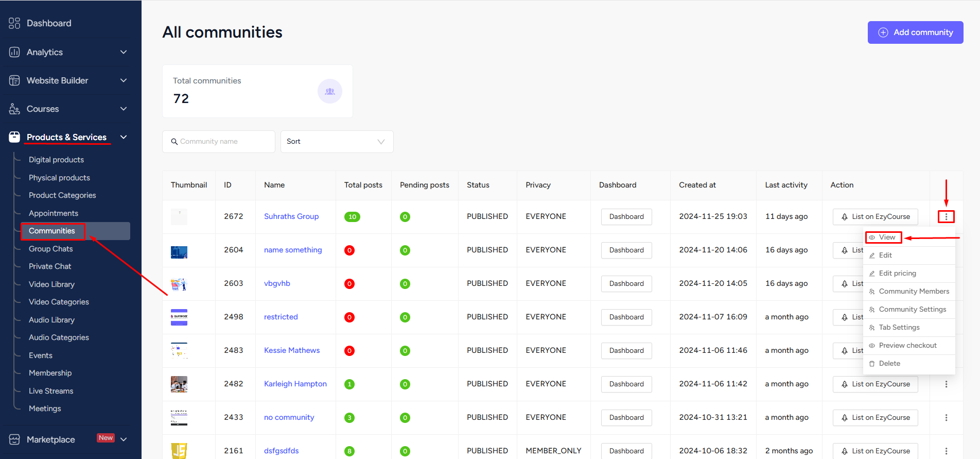Screen dimensions: 980x459
Task: Click thumbnail of Karleigh Hampton community
Action: tap(179, 384)
